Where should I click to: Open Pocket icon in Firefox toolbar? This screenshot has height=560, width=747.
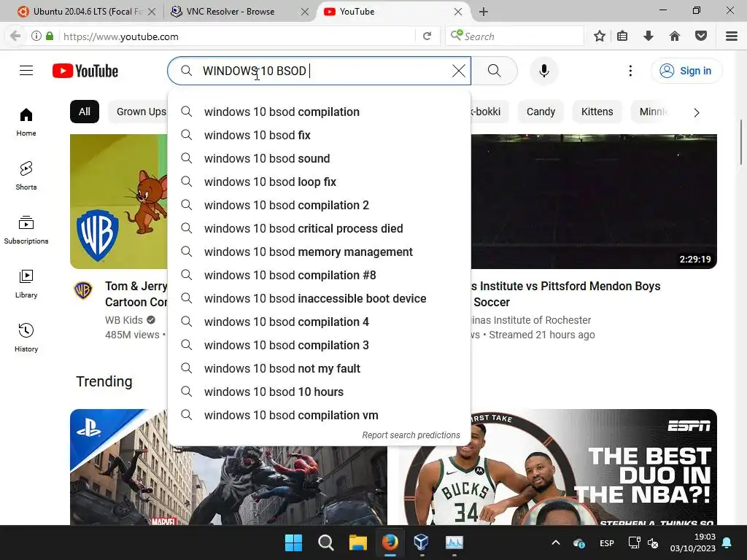(x=701, y=36)
